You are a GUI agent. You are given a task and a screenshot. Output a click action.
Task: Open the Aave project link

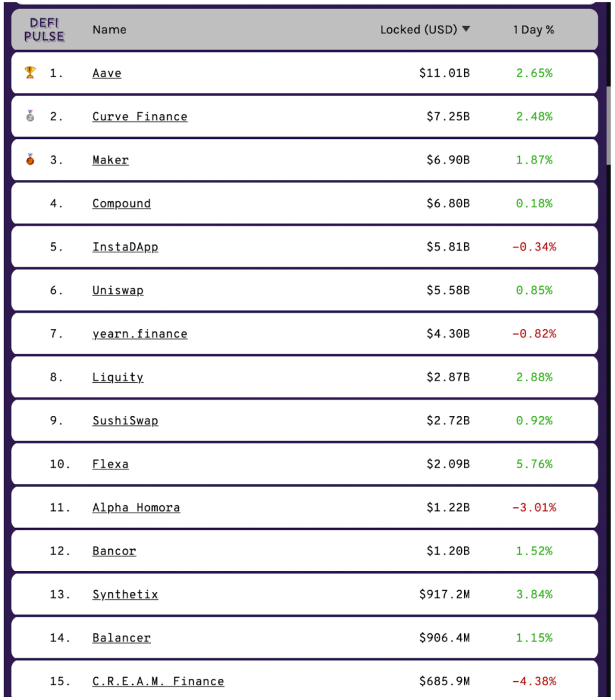point(107,73)
